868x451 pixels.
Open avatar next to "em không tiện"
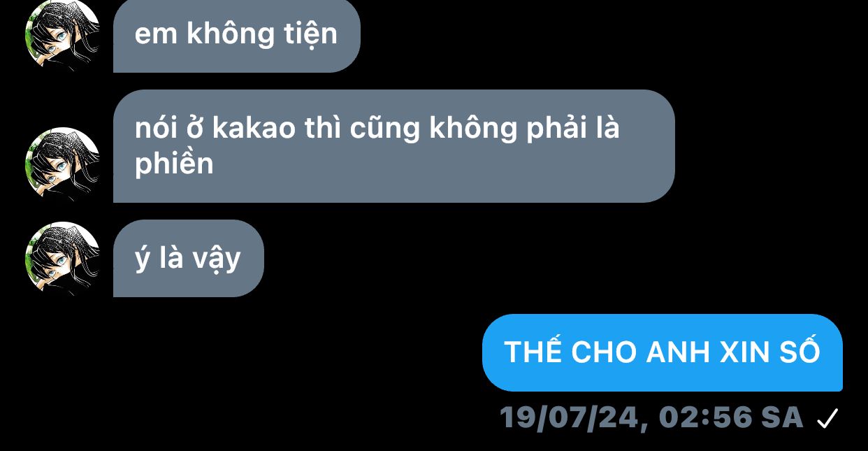[x=62, y=34]
